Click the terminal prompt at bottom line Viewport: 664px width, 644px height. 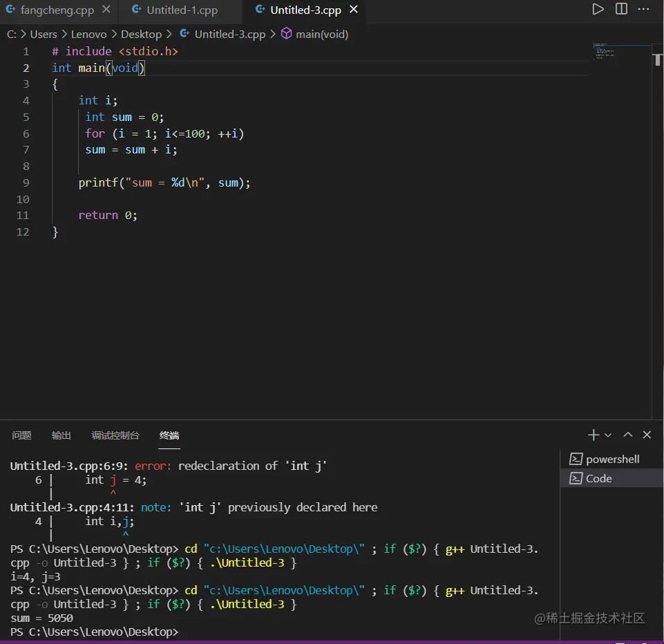click(95, 632)
